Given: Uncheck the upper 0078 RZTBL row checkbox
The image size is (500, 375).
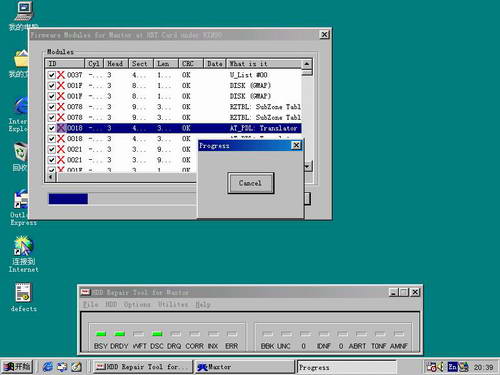Looking at the screenshot, I should click(52, 107).
